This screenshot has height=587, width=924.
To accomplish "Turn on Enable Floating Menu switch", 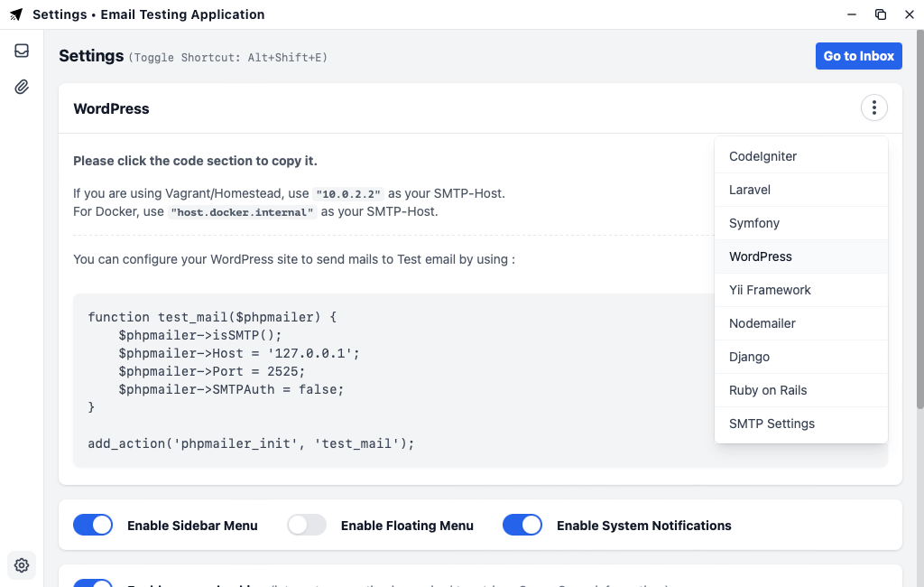I will (x=307, y=525).
